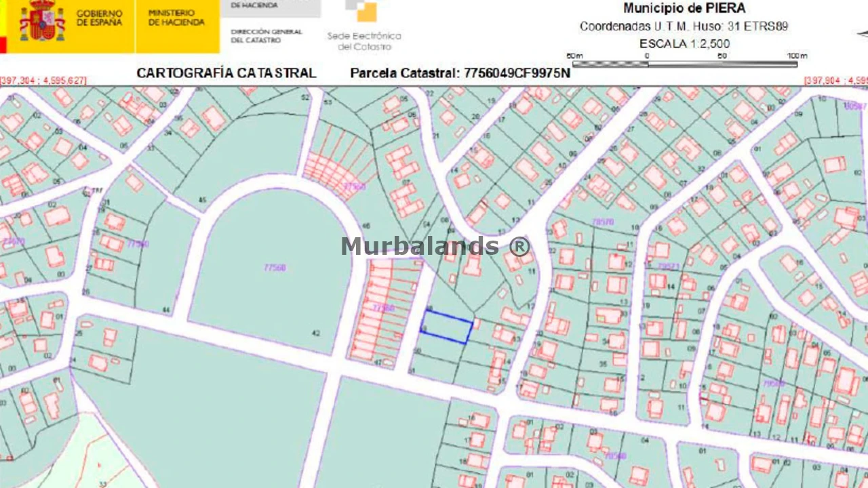Click the Gobierno de España text logo

point(99,18)
